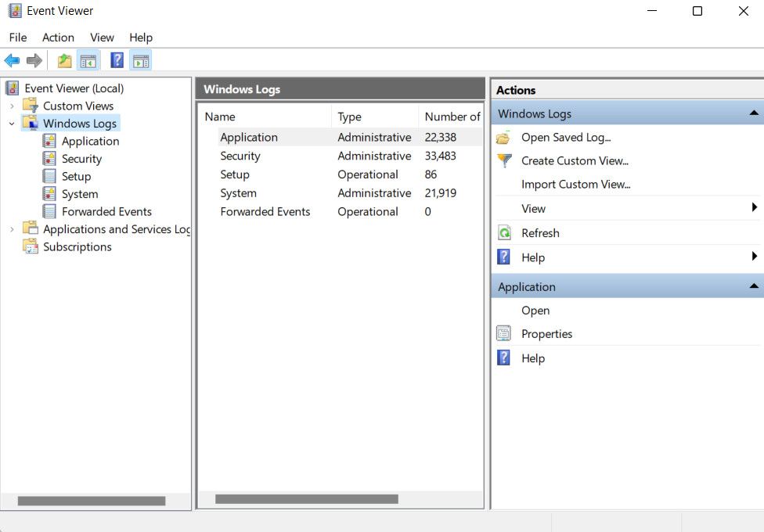This screenshot has width=764, height=532.
Task: Expand Applications and Services Logs
Action: [x=13, y=229]
